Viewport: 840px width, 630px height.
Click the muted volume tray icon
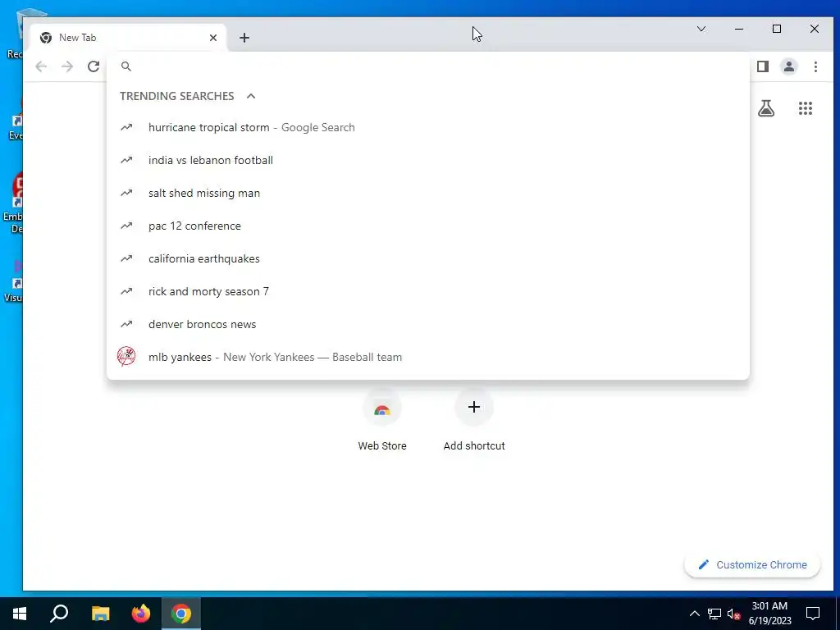tap(733, 614)
